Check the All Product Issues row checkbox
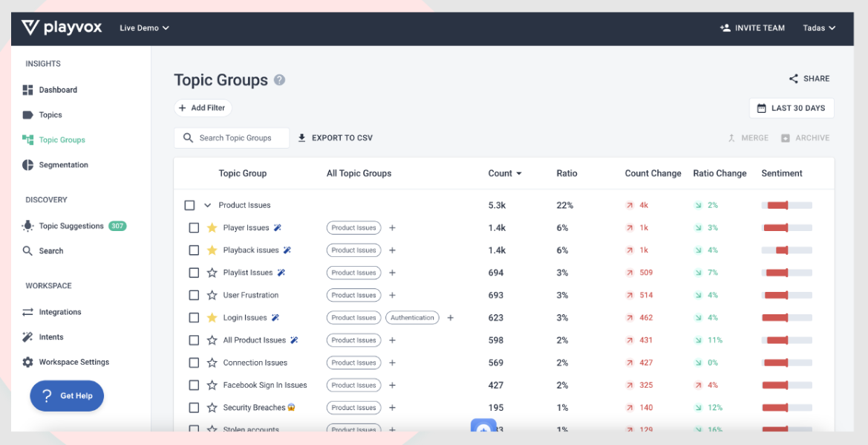Screen dimensions: 868x445 (194, 340)
